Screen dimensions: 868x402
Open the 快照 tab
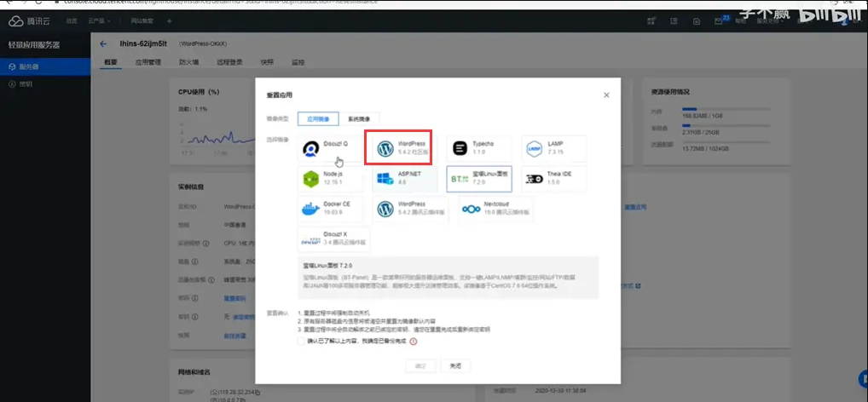pyautogui.click(x=267, y=62)
